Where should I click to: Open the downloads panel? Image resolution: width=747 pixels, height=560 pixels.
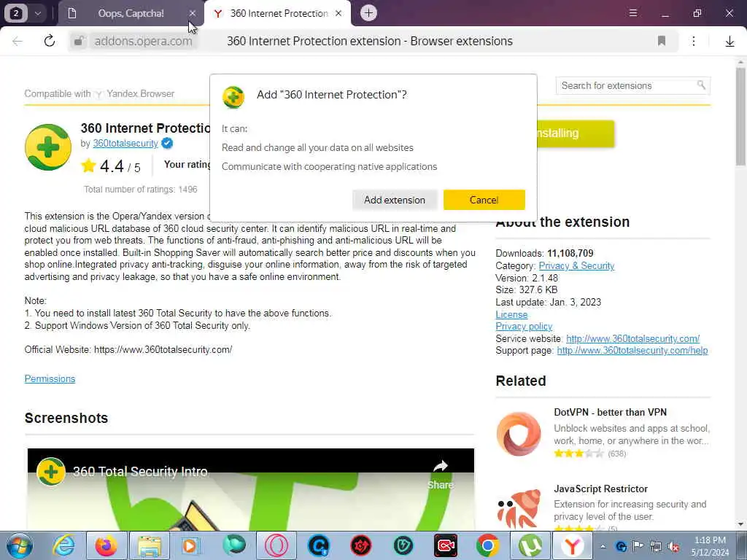(729, 42)
